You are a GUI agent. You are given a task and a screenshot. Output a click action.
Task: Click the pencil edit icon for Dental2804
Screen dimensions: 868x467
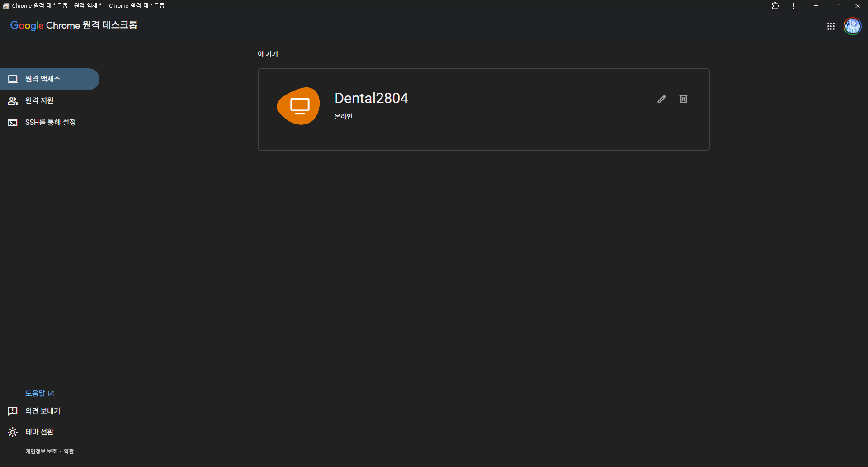point(661,99)
